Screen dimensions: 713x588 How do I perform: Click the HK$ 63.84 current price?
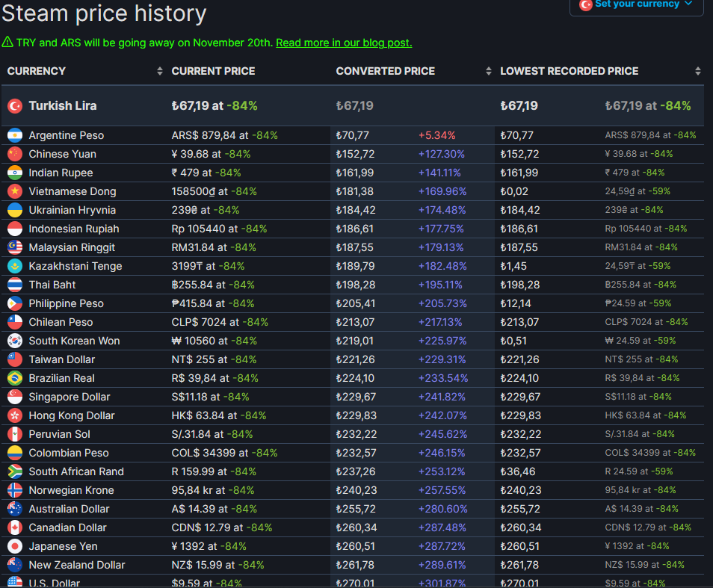tap(204, 415)
